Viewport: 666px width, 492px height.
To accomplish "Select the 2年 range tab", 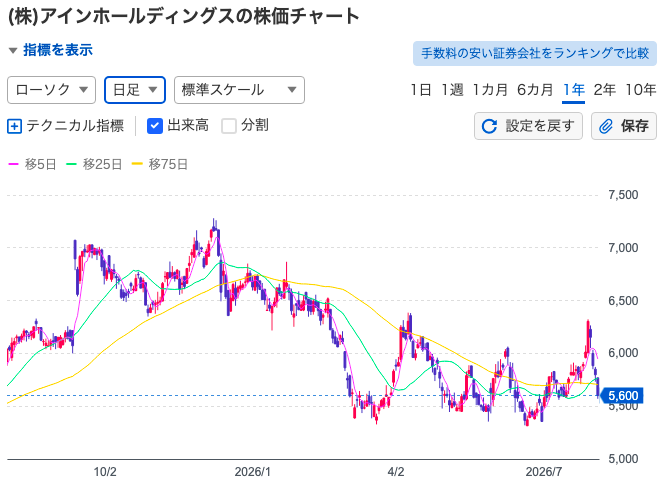I will click(604, 90).
